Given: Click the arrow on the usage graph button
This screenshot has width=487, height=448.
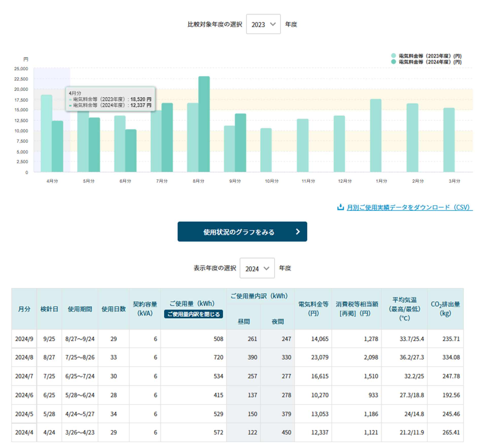Looking at the screenshot, I should click(298, 231).
